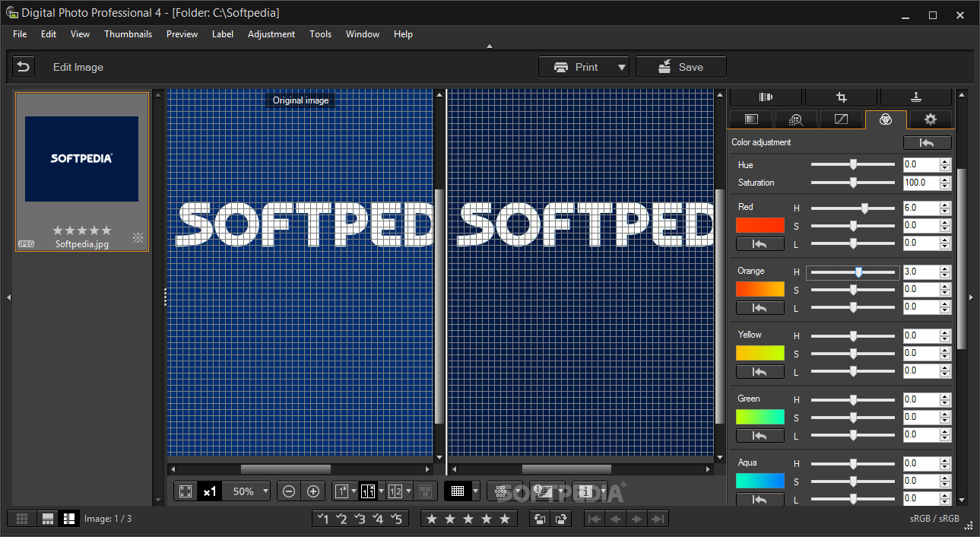Open the Tools menu

[x=320, y=34]
